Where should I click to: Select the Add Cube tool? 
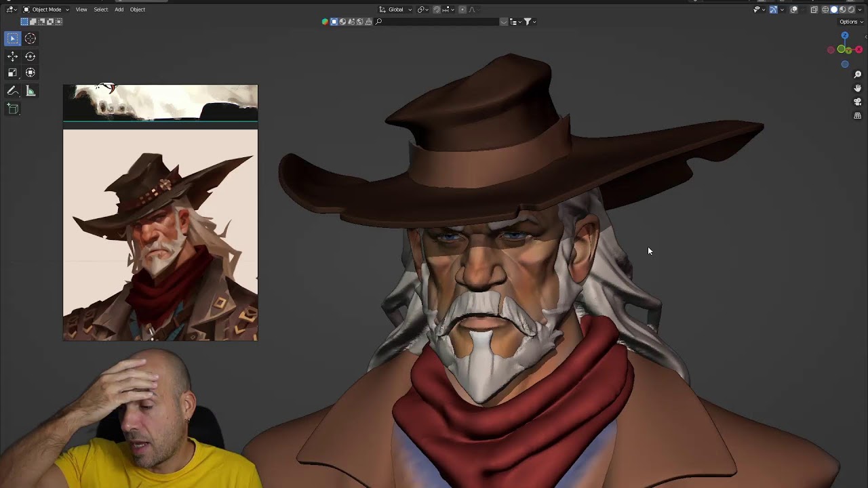tap(12, 108)
